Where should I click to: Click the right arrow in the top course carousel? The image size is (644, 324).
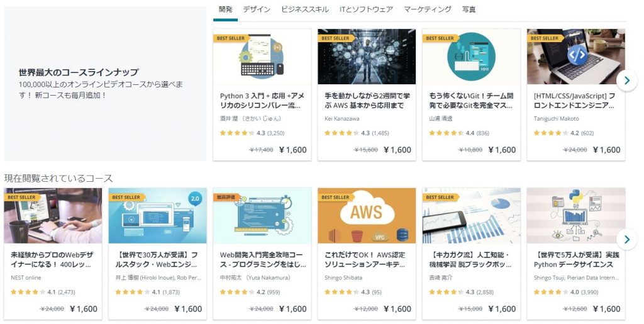(x=627, y=81)
